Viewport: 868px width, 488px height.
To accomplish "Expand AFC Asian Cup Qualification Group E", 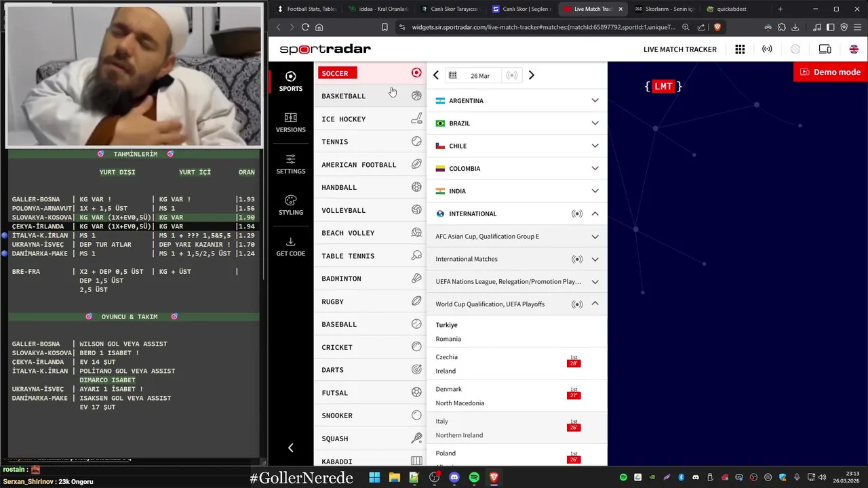I will [x=517, y=237].
